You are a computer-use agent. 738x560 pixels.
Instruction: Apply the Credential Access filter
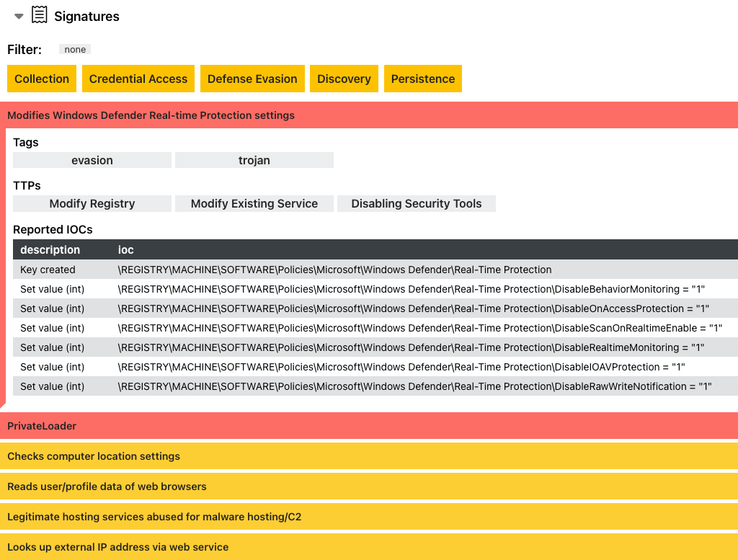click(x=138, y=79)
